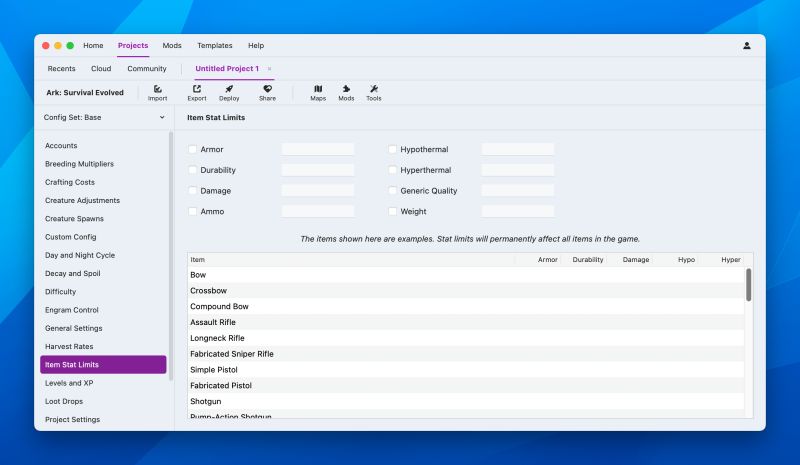This screenshot has width=800, height=465.
Task: Select Crafting Costs in the sidebar
Action: pos(103,182)
